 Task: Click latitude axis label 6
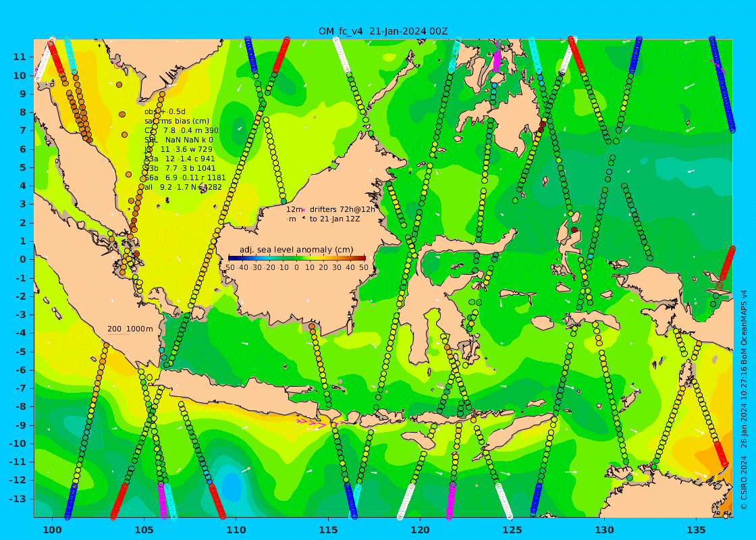(x=23, y=149)
